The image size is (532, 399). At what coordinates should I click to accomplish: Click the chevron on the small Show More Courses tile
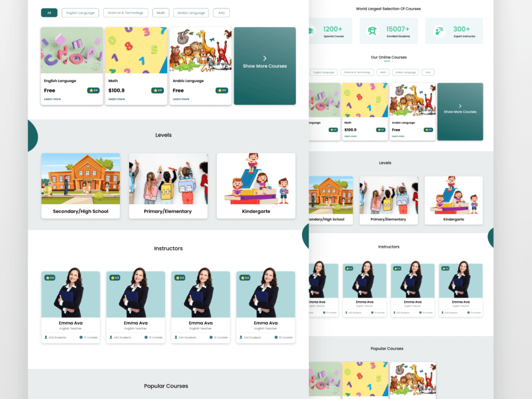460,106
